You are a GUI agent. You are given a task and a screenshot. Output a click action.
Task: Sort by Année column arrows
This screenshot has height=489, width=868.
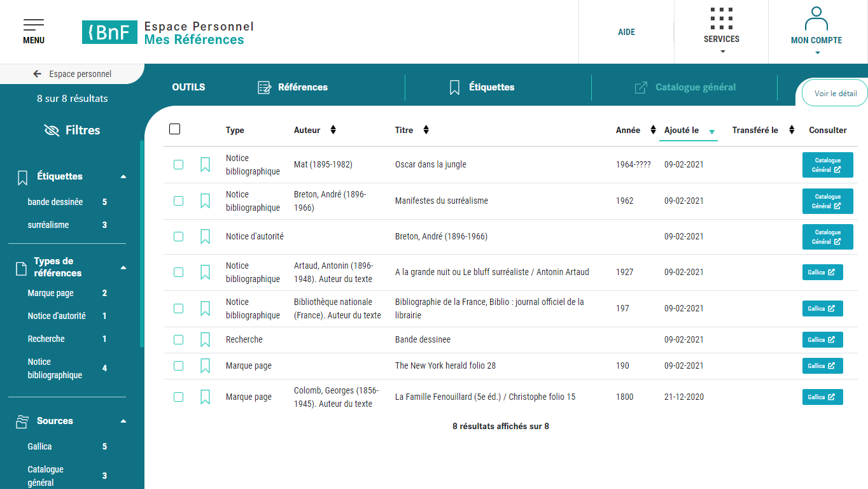click(x=653, y=130)
